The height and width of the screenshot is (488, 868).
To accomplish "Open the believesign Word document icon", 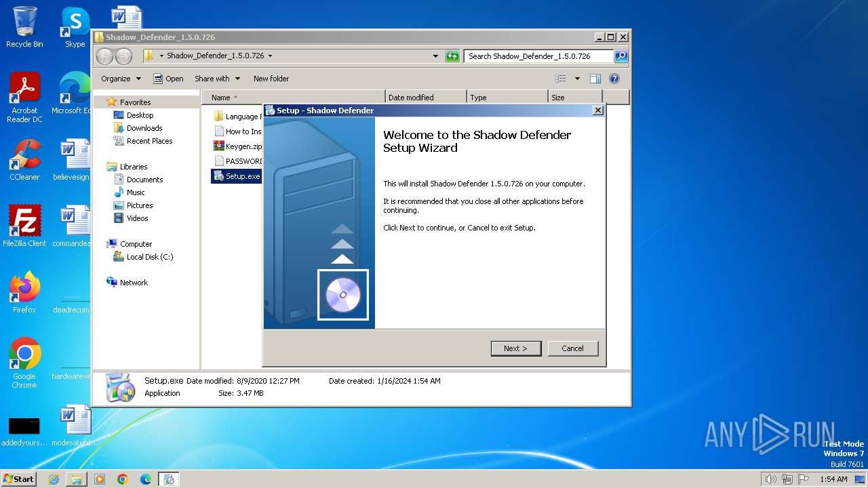I will point(72,160).
